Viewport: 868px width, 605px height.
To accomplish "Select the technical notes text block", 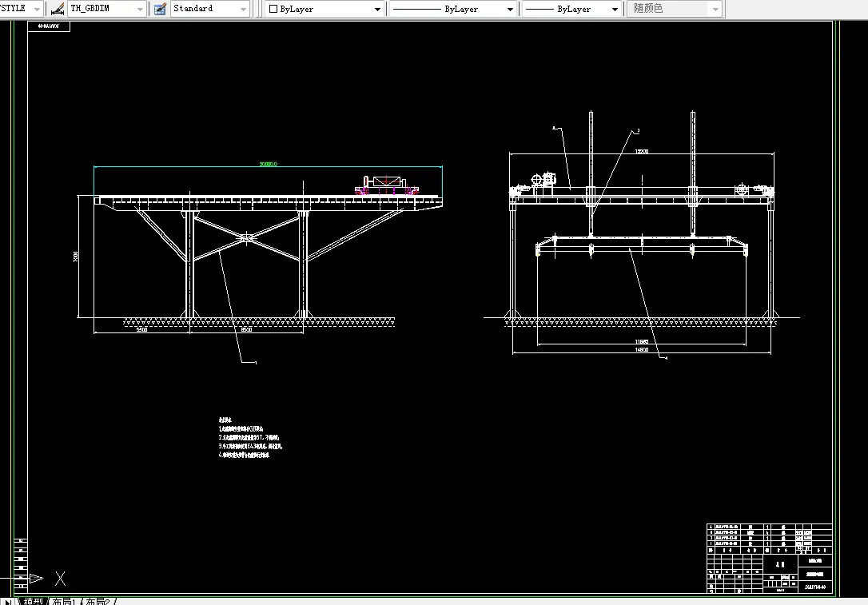I will coord(250,437).
